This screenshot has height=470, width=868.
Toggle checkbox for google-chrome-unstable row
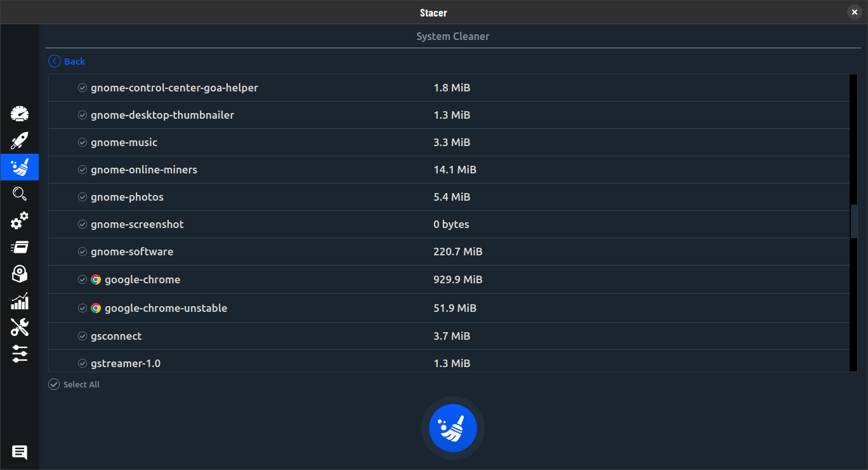pyautogui.click(x=82, y=308)
